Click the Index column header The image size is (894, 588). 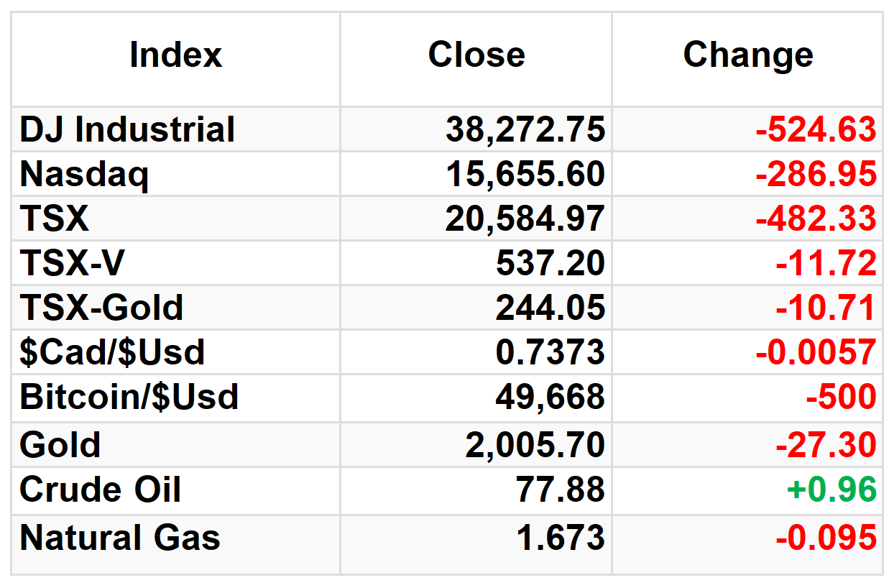point(176,55)
